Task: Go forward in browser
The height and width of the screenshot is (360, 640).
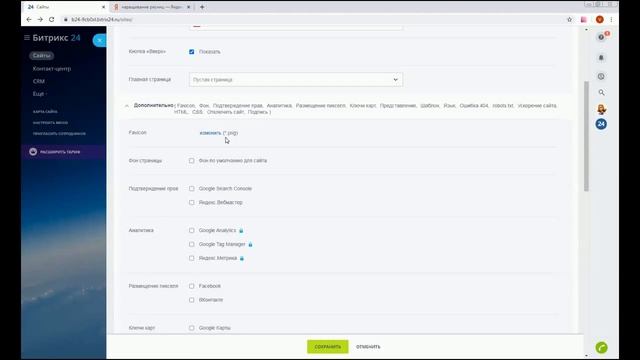Action: [x=40, y=19]
